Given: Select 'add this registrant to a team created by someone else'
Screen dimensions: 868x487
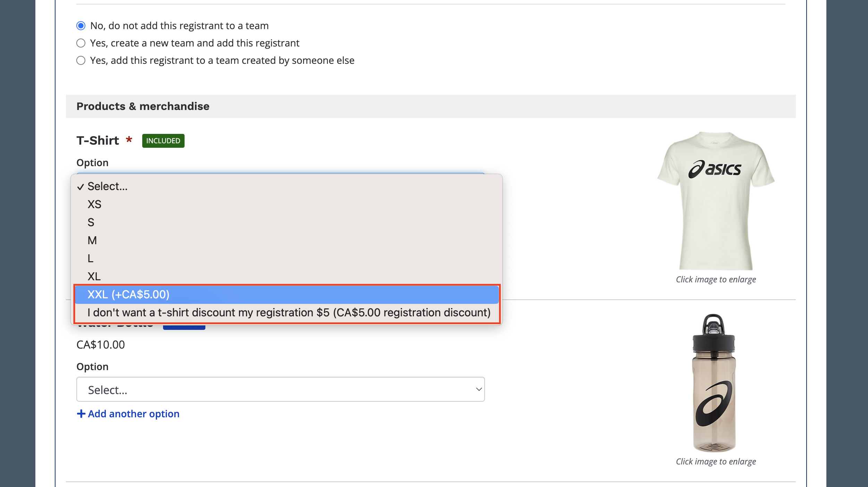Looking at the screenshot, I should (x=81, y=60).
